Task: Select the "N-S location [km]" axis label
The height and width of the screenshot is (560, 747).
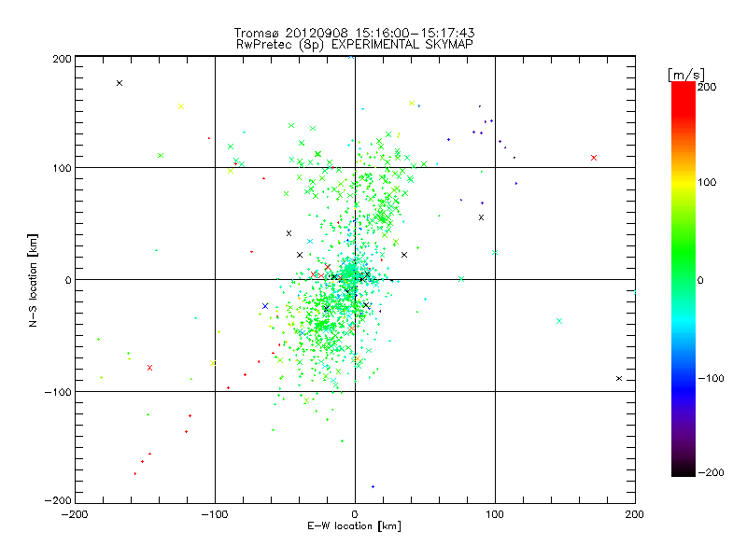Action: click(x=33, y=281)
